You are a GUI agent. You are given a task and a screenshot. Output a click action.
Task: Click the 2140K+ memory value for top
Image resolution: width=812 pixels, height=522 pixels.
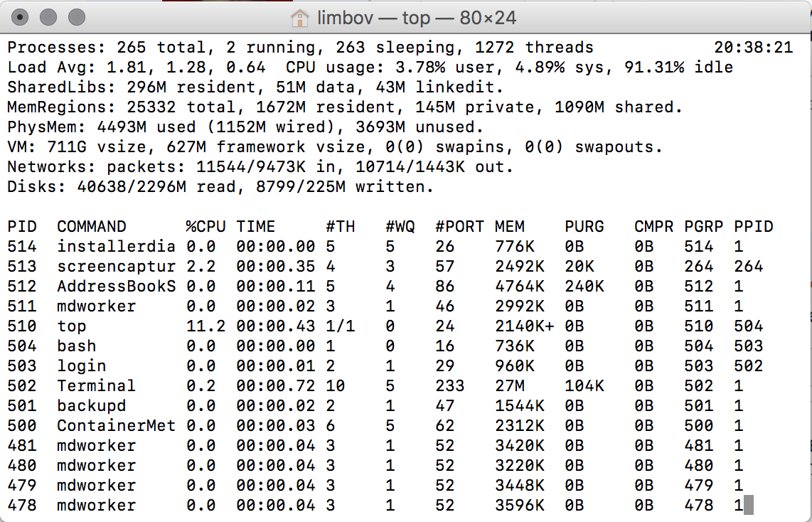point(525,326)
